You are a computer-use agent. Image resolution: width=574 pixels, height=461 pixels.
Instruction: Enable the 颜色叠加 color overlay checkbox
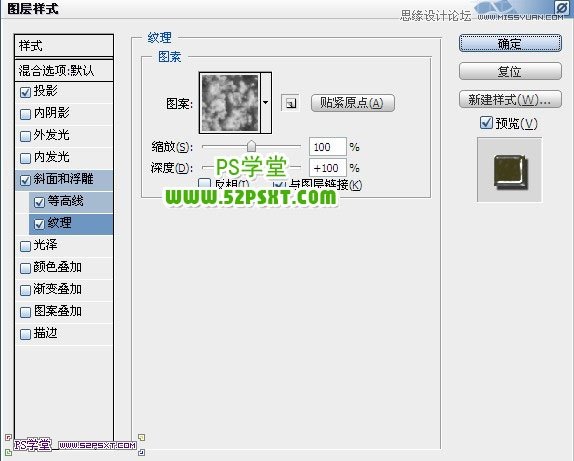click(25, 268)
